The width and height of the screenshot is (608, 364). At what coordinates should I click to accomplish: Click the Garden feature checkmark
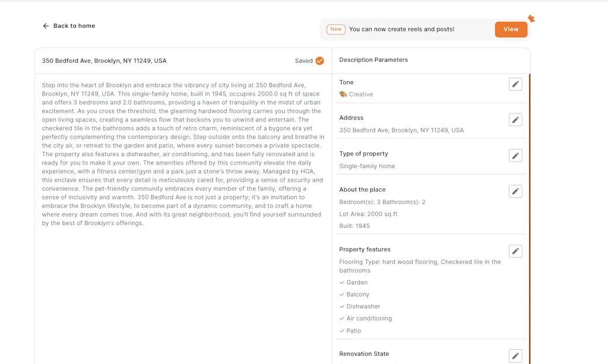point(342,283)
